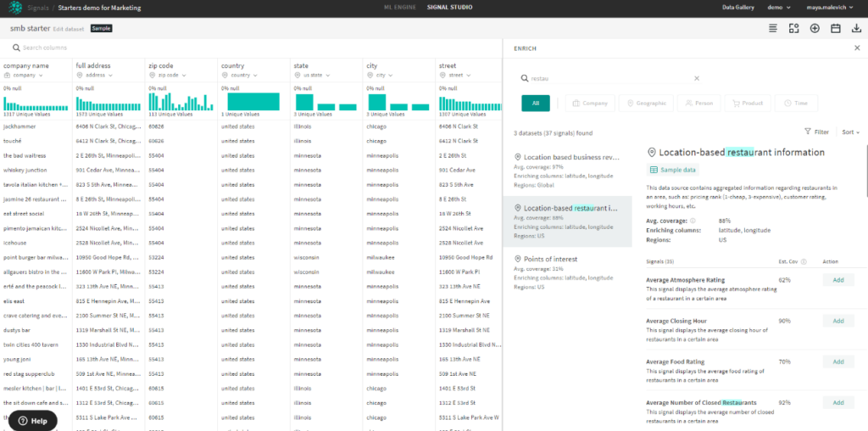Click the Filter funnel icon

coord(808,132)
